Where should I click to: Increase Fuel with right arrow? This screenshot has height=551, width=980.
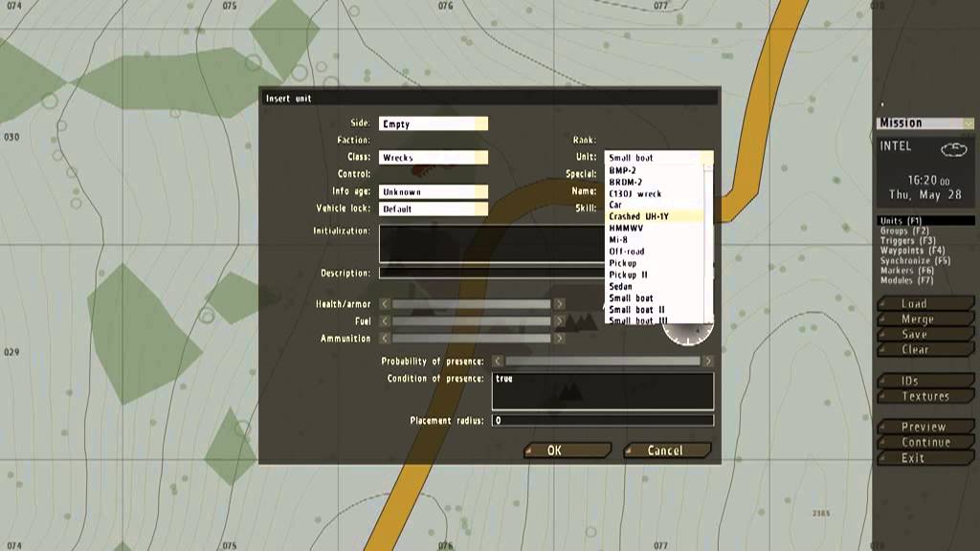(x=559, y=321)
